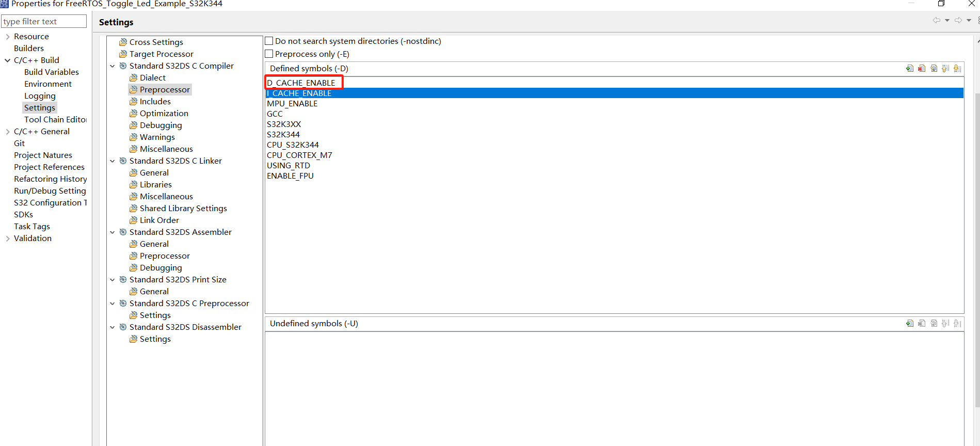Select the USING_RTD symbol
Screen dimensions: 980x446
[x=288, y=165]
